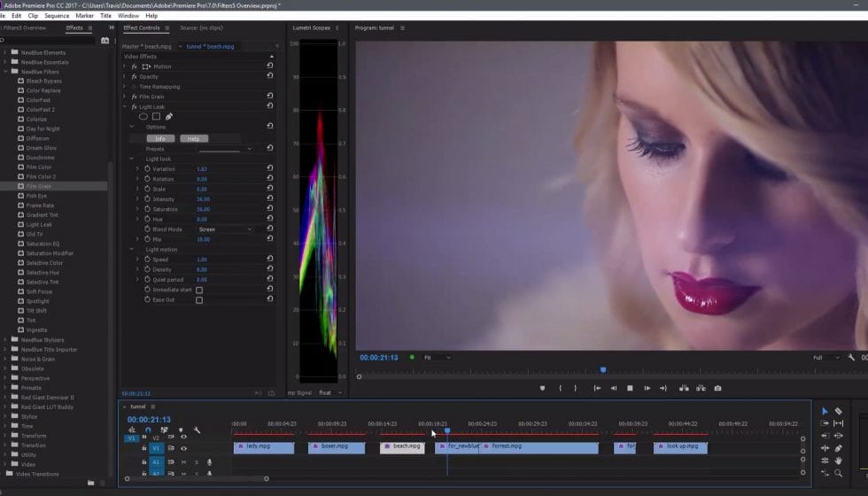Enable the Immediate start checkbox
The image size is (868, 496).
[x=199, y=290]
